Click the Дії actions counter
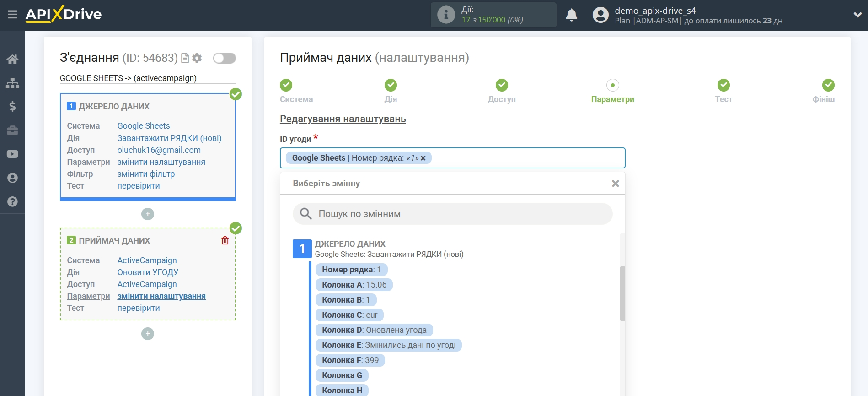This screenshot has height=396, width=868. pos(493,15)
